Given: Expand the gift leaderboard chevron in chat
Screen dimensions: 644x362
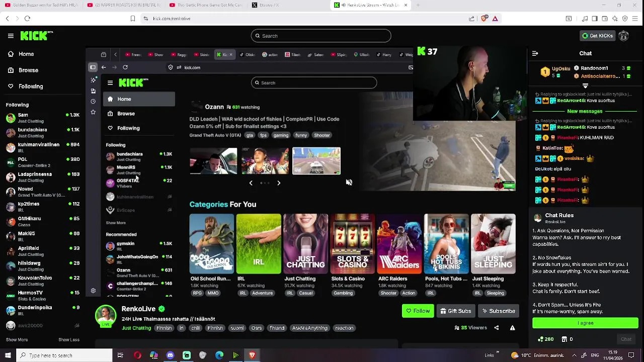Looking at the screenshot, I should [585, 85].
